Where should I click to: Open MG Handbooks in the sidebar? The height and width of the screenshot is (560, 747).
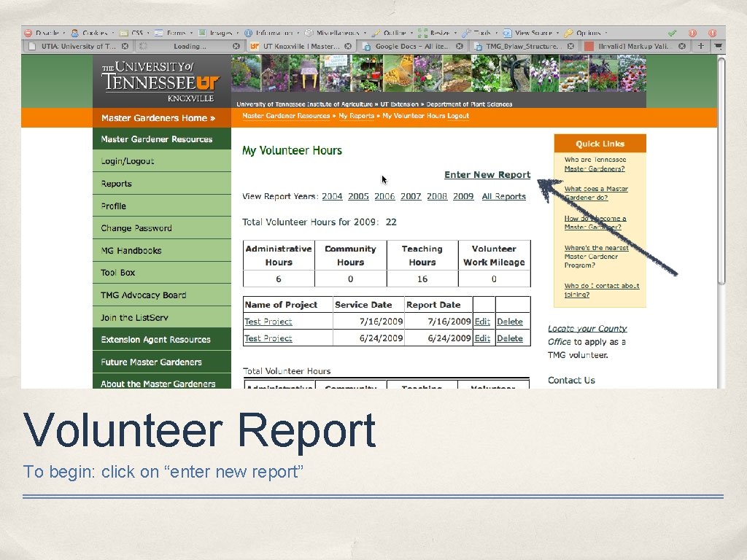click(x=162, y=250)
